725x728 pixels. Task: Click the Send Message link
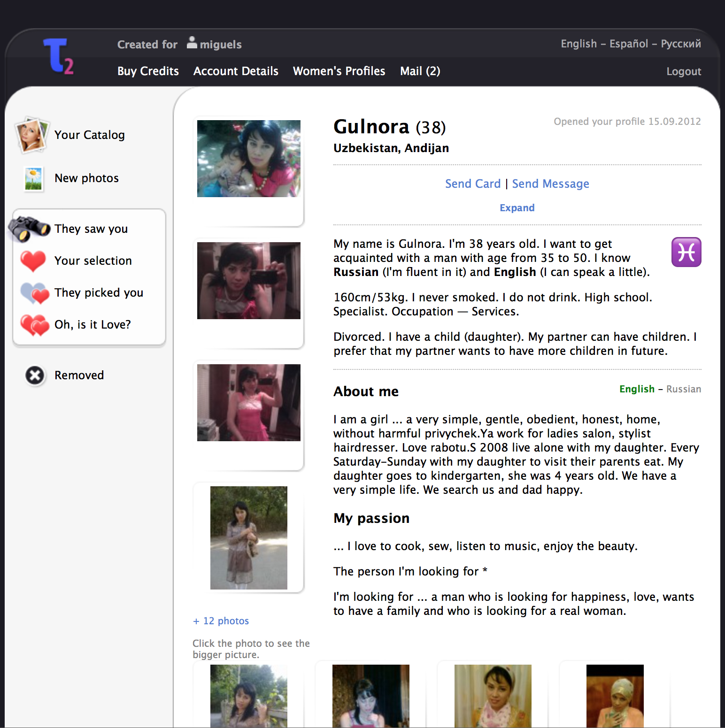click(550, 184)
